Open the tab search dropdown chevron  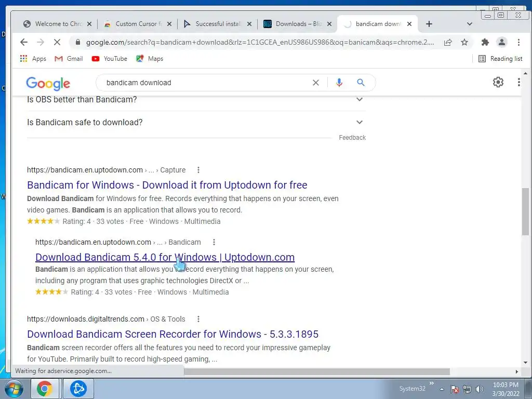point(470,24)
